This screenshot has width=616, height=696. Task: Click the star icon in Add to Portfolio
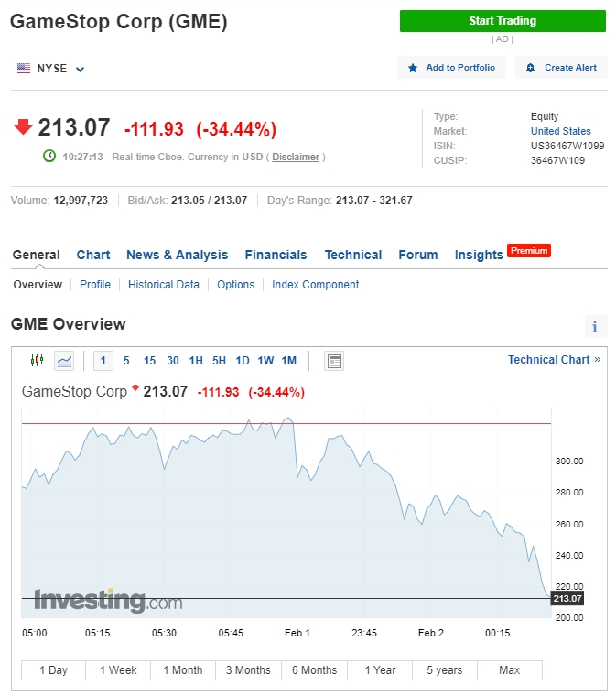(413, 68)
